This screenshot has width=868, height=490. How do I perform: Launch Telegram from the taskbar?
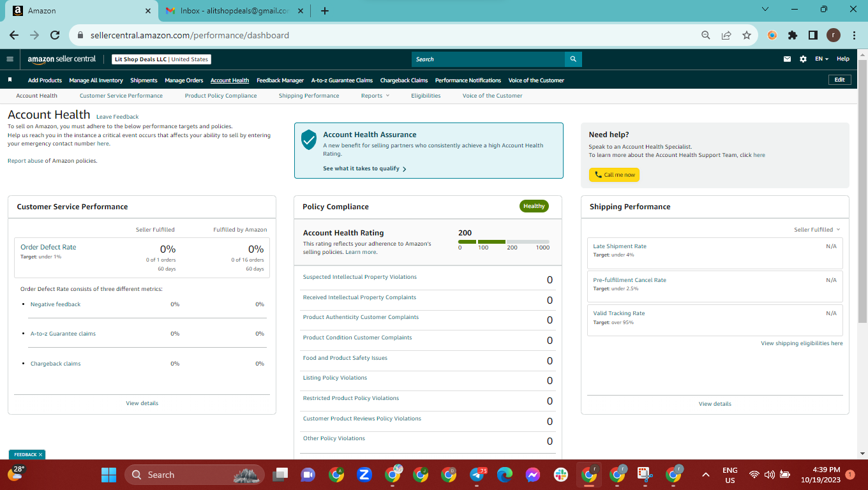(x=477, y=475)
